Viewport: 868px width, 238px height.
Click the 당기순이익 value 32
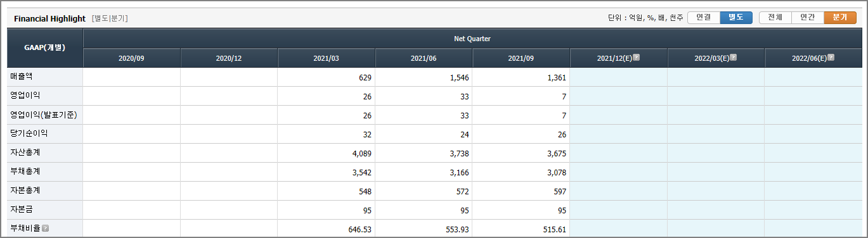pos(367,134)
